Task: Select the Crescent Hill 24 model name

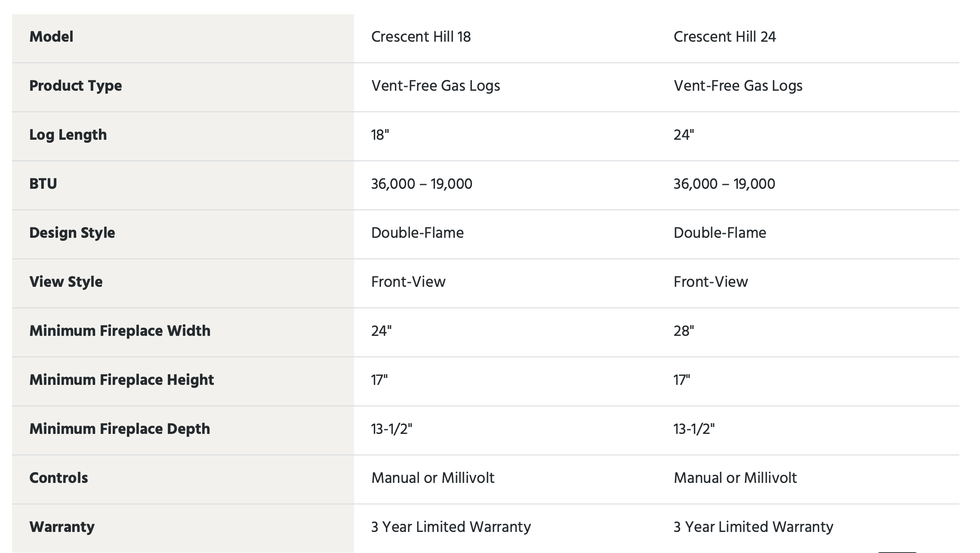Action: click(x=724, y=37)
